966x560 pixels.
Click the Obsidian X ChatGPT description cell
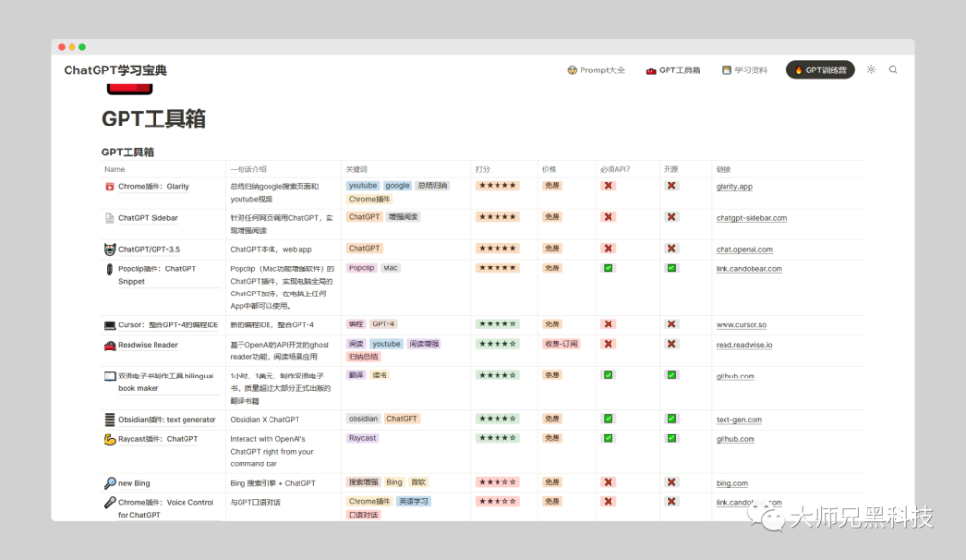pos(265,420)
